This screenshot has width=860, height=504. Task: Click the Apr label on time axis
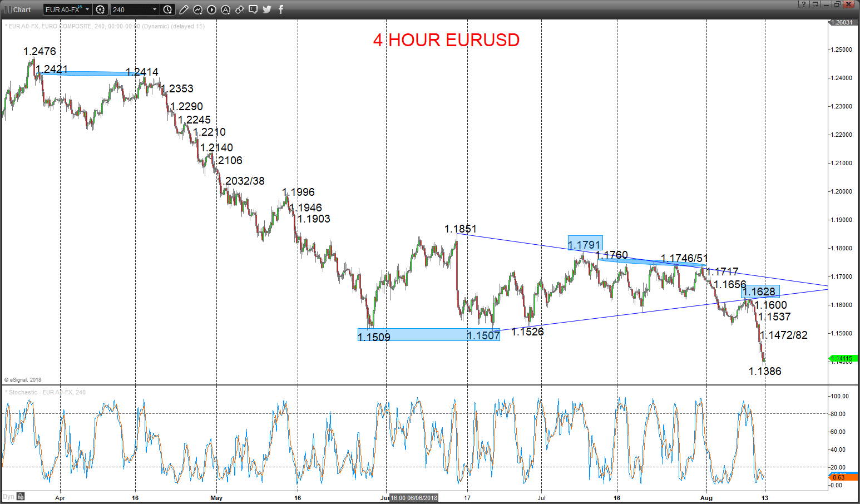[x=60, y=498]
